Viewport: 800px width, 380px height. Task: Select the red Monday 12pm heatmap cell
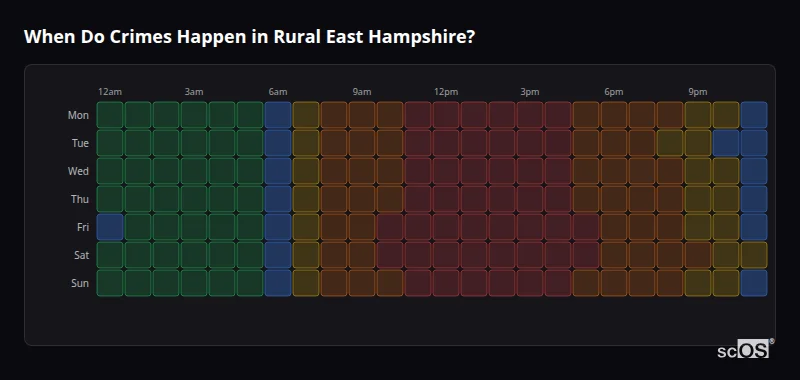point(446,115)
